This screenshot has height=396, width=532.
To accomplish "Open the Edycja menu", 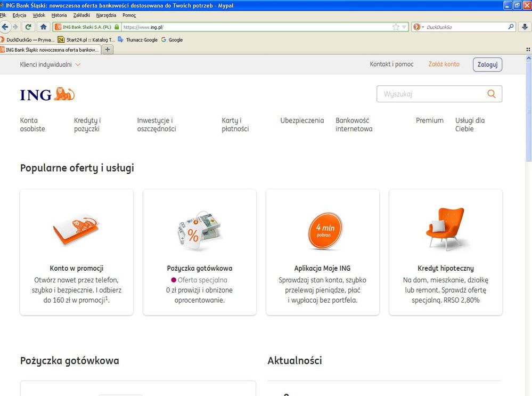I will click(19, 15).
